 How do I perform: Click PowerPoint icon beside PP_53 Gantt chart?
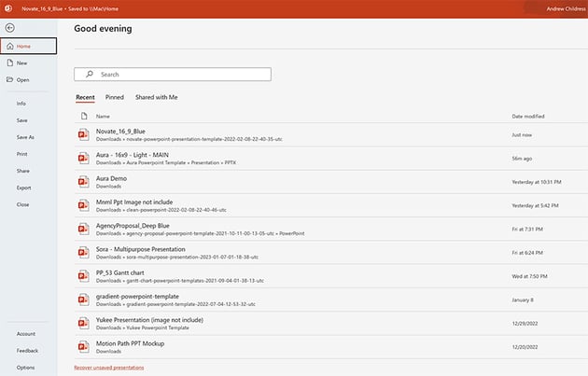[x=83, y=275]
